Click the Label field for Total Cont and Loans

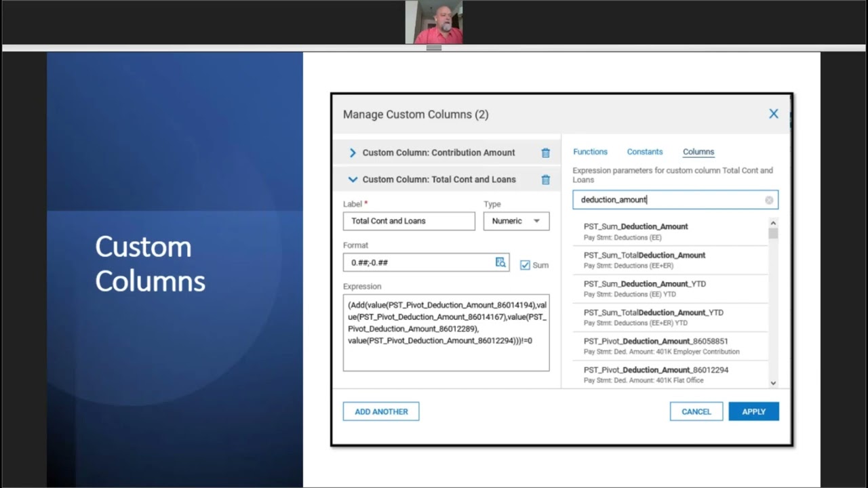(x=409, y=221)
